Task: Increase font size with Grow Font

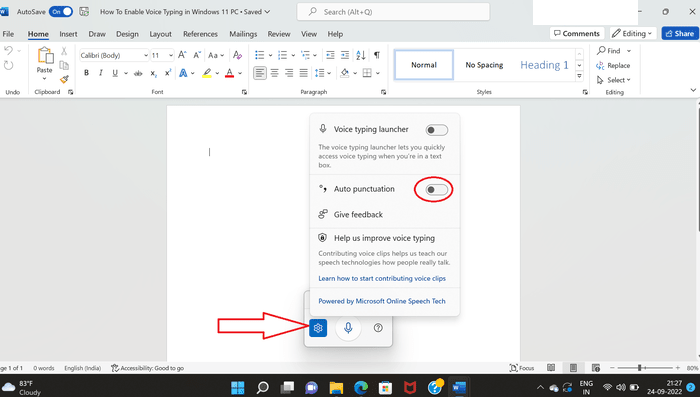Action: [182, 55]
